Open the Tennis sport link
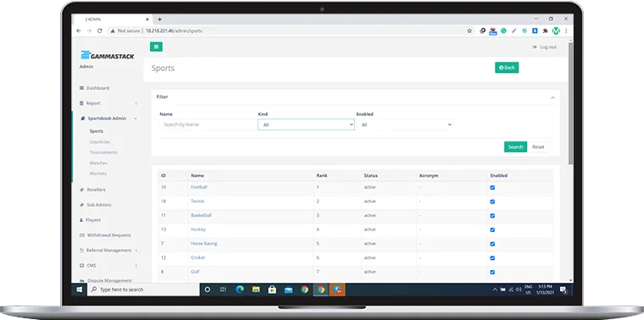Viewport: 644px width, 320px height. [197, 201]
